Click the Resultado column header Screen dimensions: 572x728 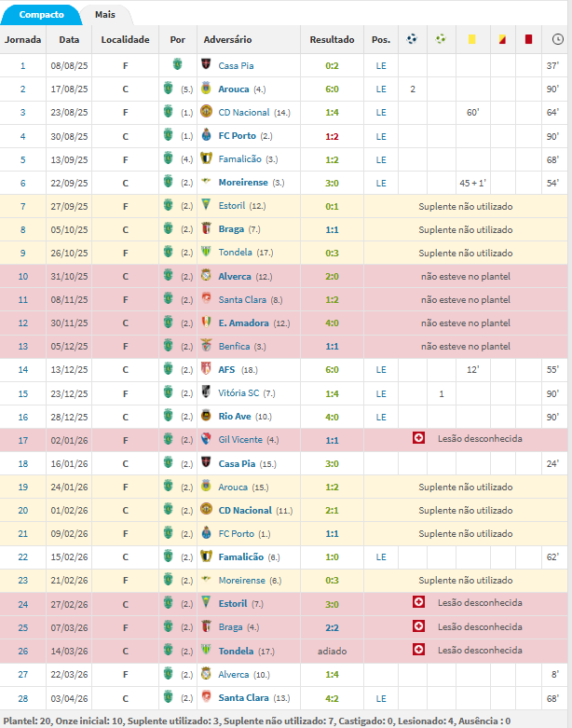[x=332, y=40]
